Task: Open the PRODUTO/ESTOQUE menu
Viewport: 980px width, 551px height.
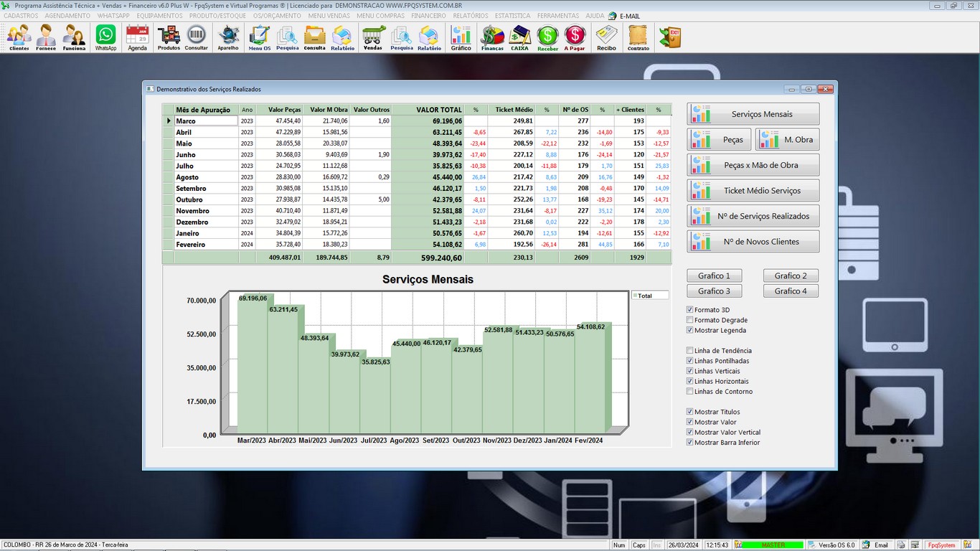Action: 217,16
